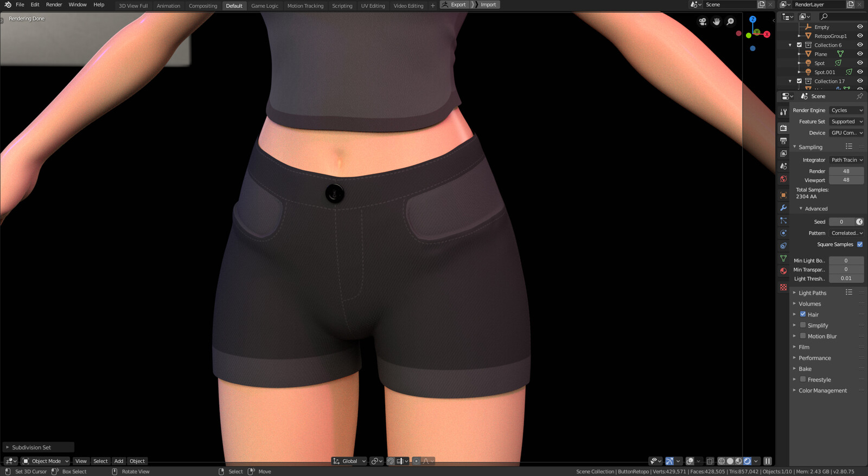Enable the Freestyle checkbox
Image resolution: width=868 pixels, height=476 pixels.
pos(803,379)
